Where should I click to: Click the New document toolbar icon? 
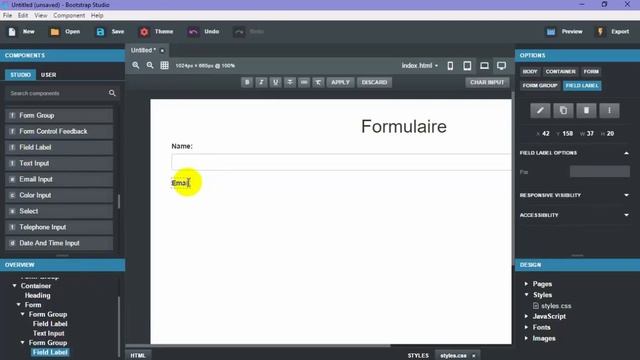(x=12, y=32)
